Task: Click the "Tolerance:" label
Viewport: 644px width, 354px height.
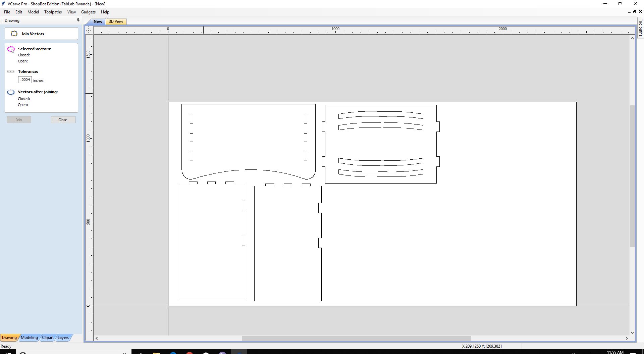Action: point(28,71)
